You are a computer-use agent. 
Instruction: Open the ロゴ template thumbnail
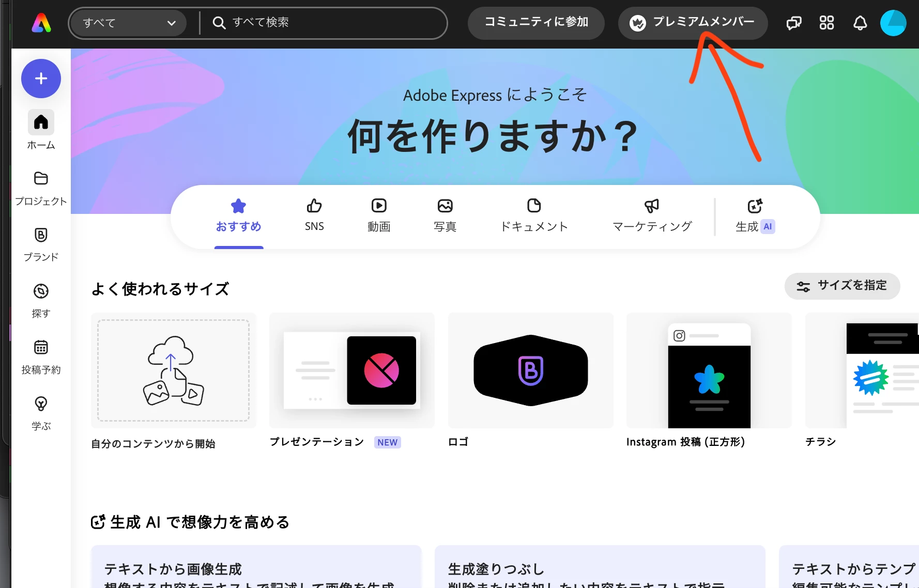(x=530, y=370)
